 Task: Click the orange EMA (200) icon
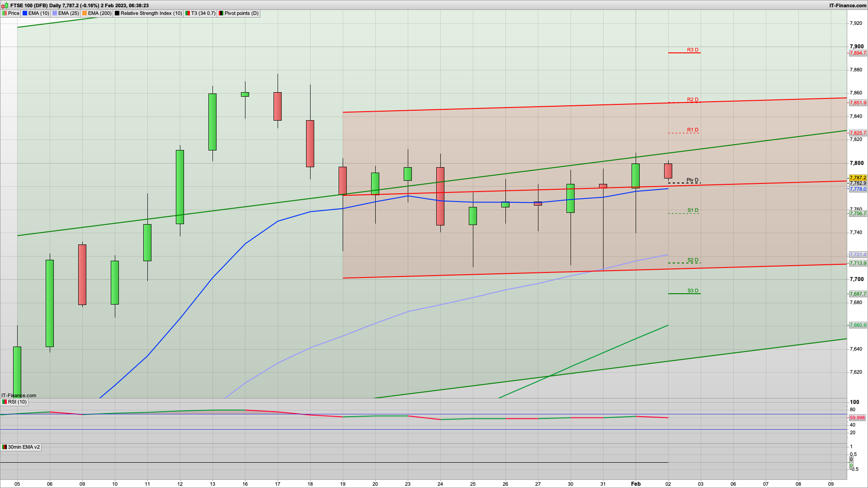click(85, 14)
